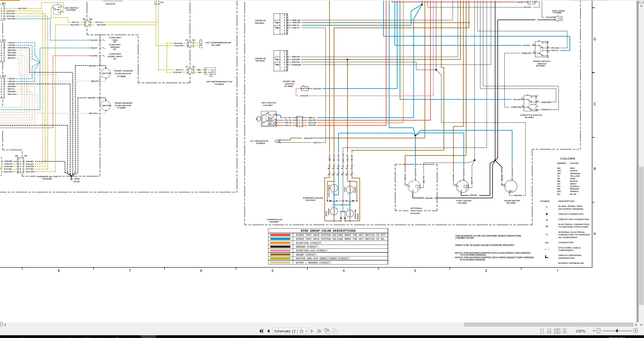
Task: Go to the previous page
Action: click(x=268, y=331)
